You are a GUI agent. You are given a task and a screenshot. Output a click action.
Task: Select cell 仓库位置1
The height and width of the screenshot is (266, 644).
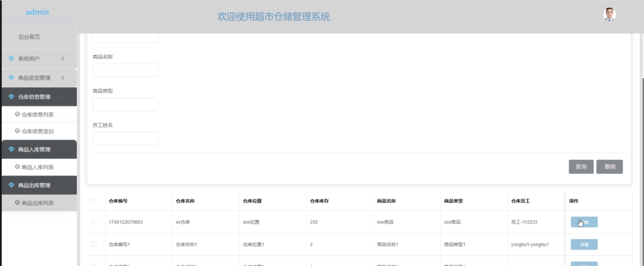pos(253,244)
